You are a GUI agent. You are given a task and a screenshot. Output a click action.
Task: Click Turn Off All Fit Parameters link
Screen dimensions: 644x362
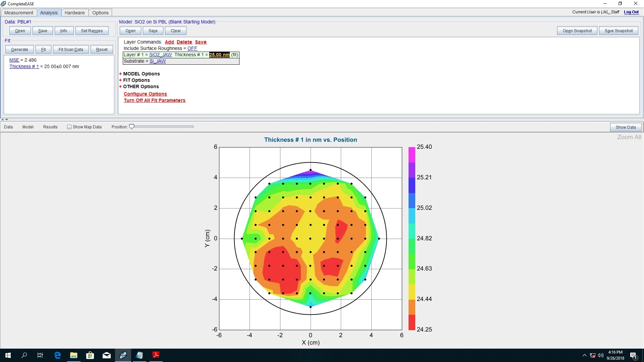(154, 100)
